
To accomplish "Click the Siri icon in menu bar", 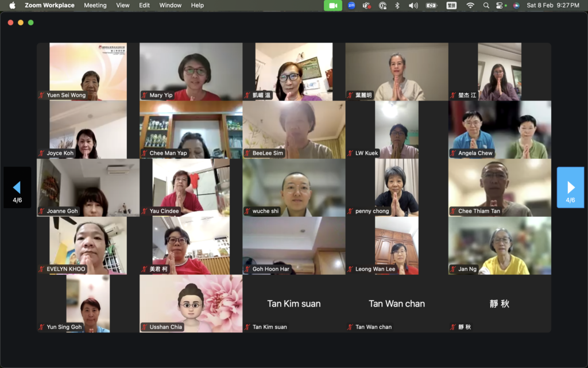I will point(516,5).
